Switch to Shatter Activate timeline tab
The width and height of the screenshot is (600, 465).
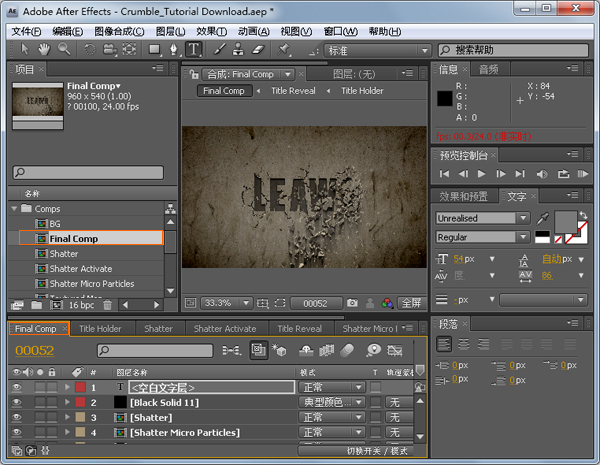tap(225, 329)
